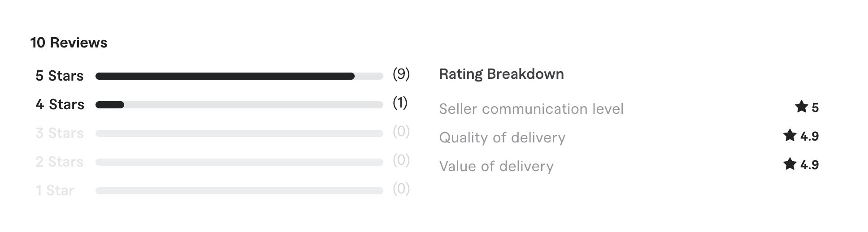Image resolution: width=868 pixels, height=232 pixels.
Task: Click the Rating Breakdown heading
Action: pyautogui.click(x=501, y=74)
